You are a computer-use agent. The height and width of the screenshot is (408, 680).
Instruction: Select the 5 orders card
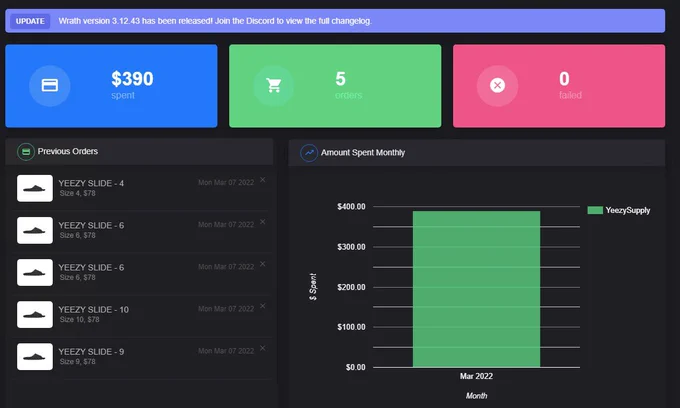pyautogui.click(x=335, y=86)
